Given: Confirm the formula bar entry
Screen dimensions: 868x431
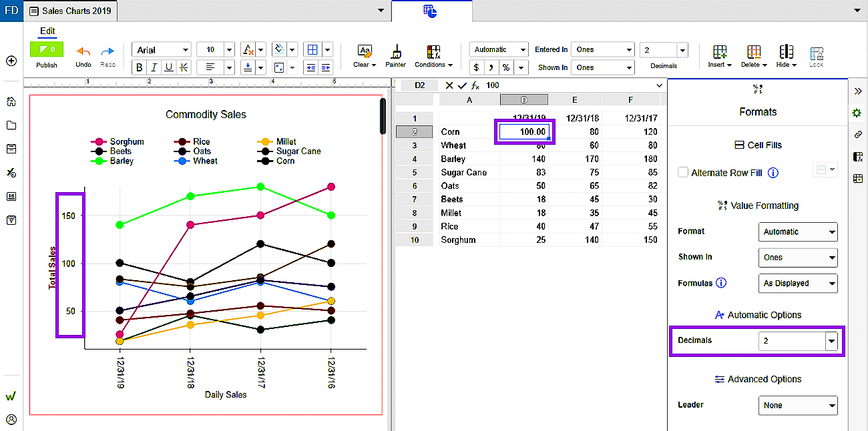Looking at the screenshot, I should (462, 85).
